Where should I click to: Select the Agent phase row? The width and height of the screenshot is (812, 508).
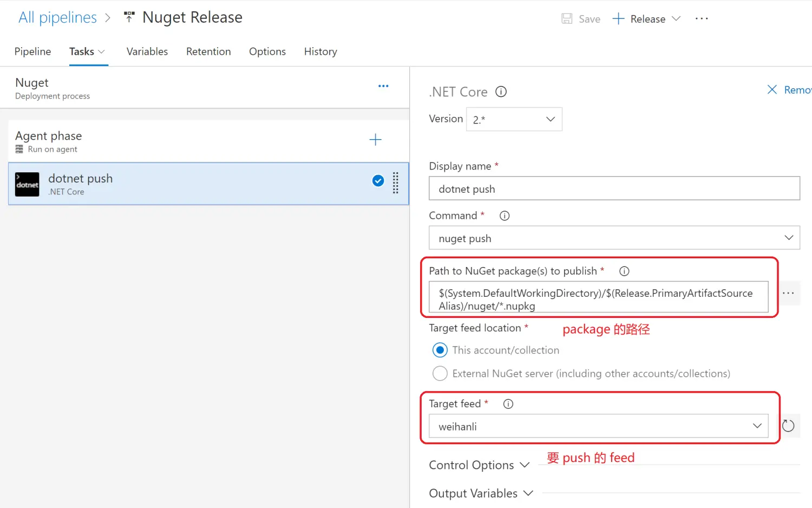(x=208, y=141)
